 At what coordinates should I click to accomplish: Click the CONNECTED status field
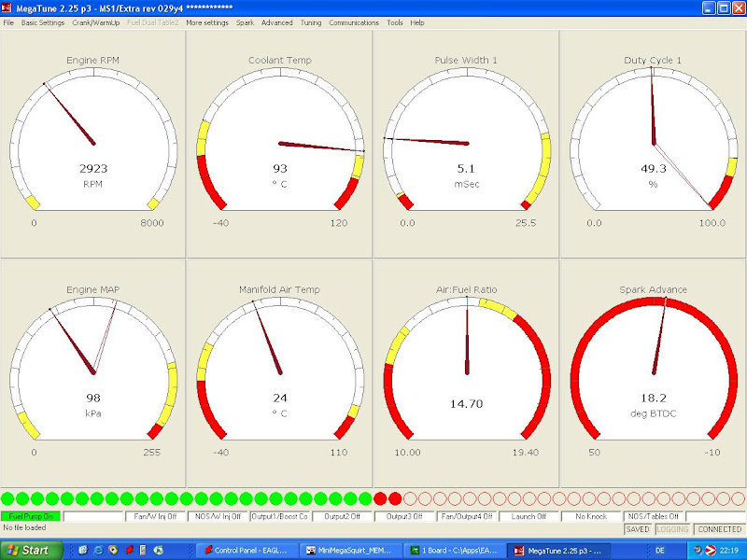coord(719,529)
